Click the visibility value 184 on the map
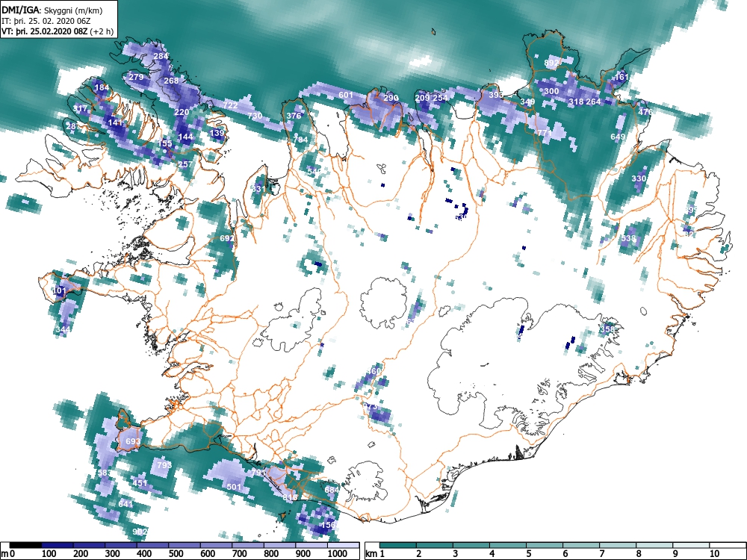 point(102,87)
